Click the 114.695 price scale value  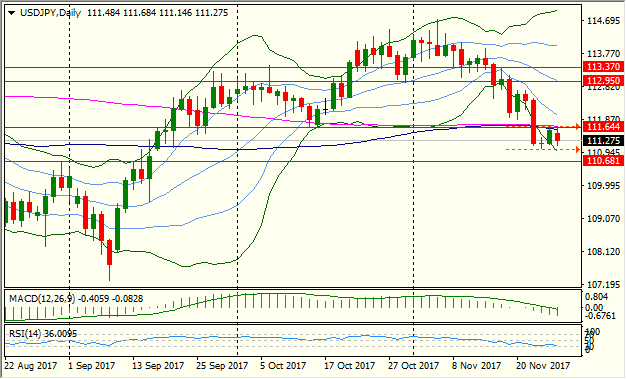[604, 21]
